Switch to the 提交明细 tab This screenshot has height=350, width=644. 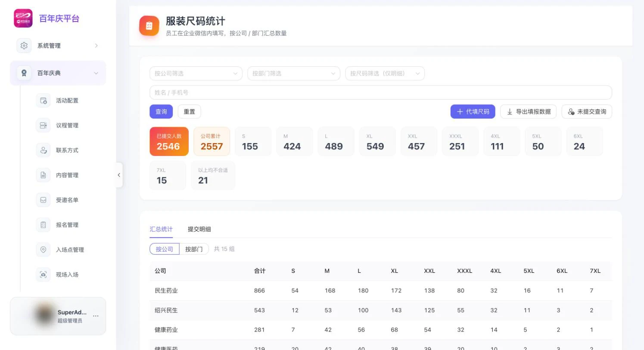[199, 229]
